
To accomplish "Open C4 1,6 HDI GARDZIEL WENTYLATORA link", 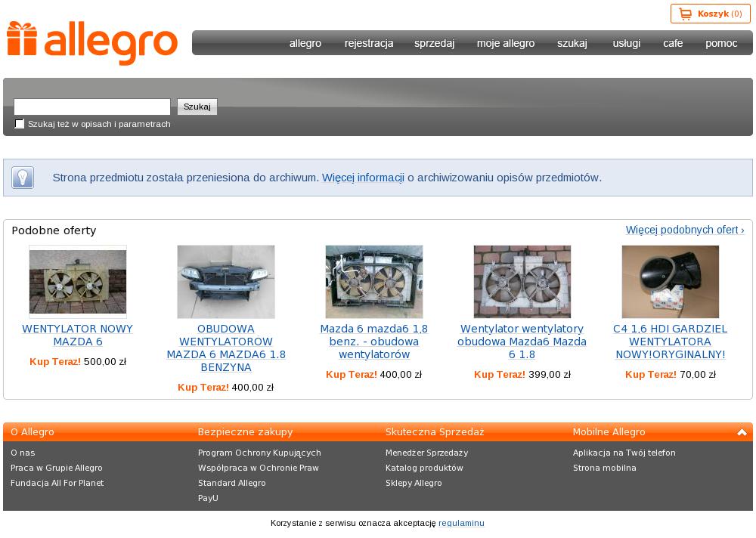I will [670, 342].
